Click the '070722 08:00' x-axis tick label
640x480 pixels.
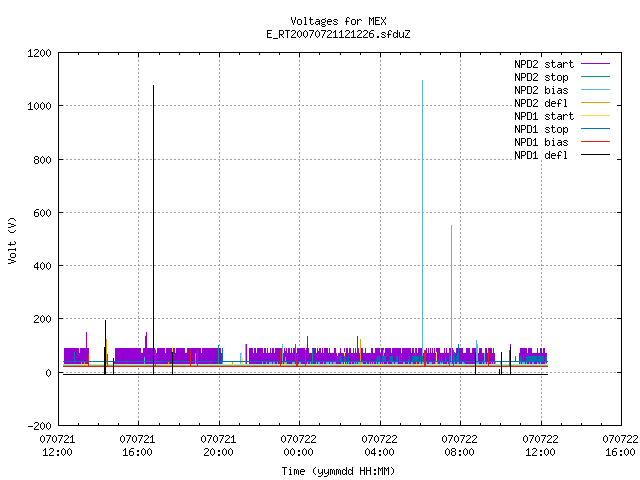[460, 446]
